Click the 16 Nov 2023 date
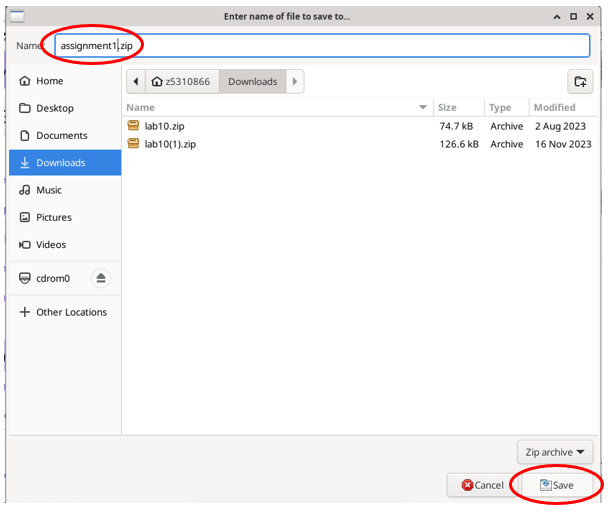Screen dimensions: 610x512 (x=563, y=144)
